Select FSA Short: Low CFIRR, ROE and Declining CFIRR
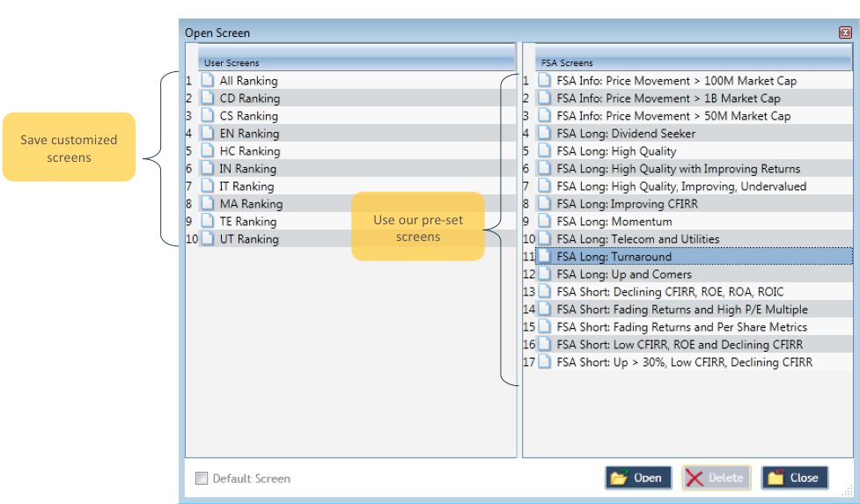This screenshot has height=504, width=860. coord(680,344)
